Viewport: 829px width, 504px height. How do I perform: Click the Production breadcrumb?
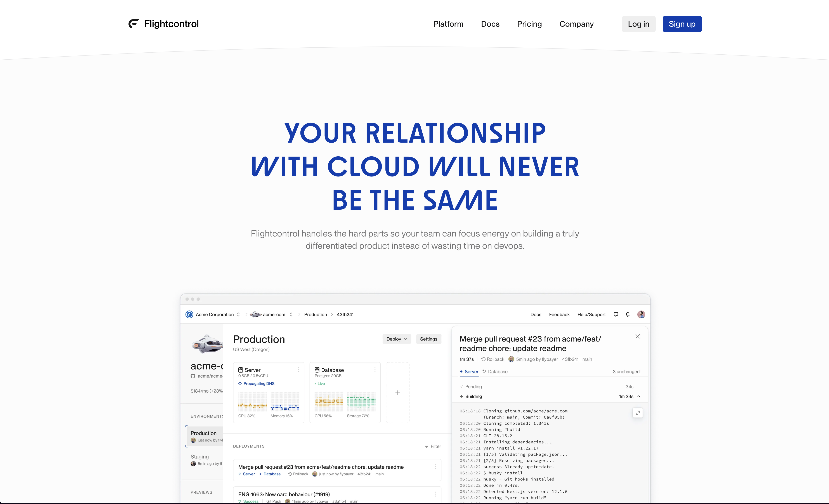point(315,314)
